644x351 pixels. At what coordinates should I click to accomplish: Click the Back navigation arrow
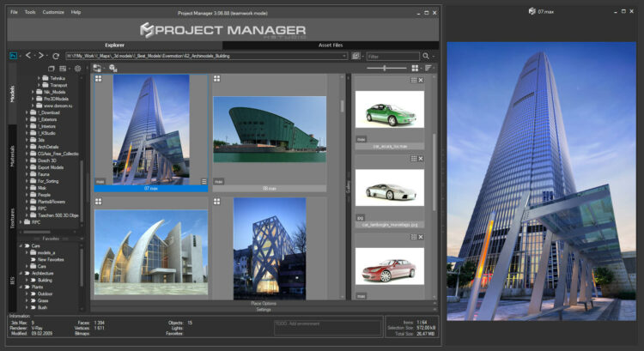pyautogui.click(x=27, y=55)
